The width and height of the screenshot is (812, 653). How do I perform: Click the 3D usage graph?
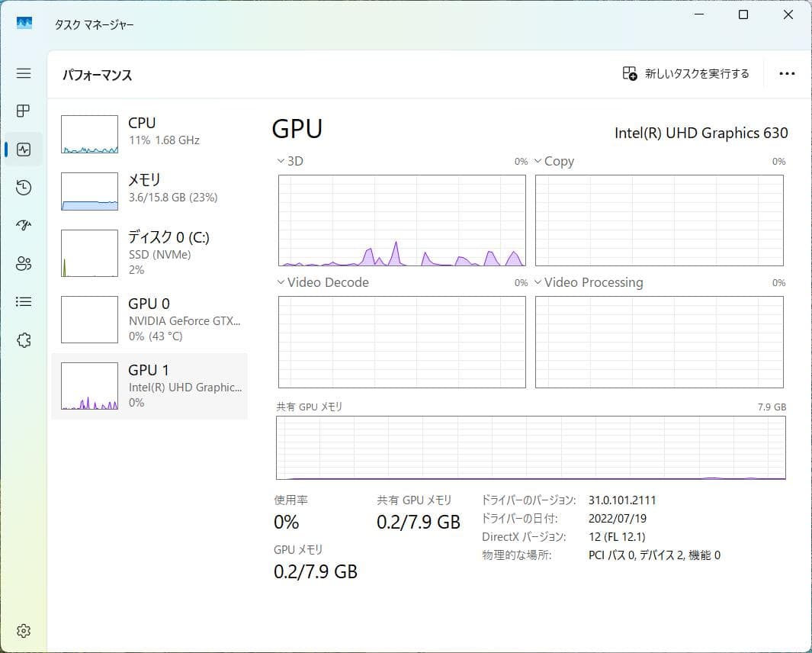(x=402, y=220)
